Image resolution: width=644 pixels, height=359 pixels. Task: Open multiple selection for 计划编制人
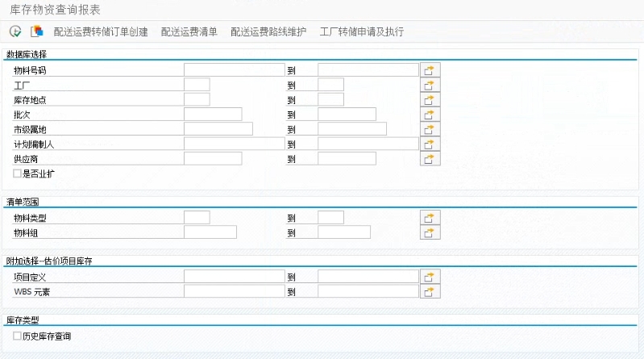point(430,144)
